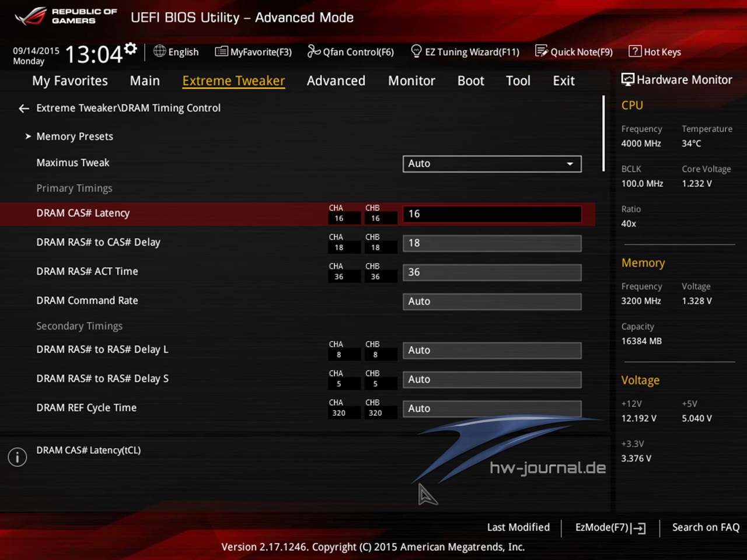
Task: Open the Boot tab
Action: [x=470, y=80]
